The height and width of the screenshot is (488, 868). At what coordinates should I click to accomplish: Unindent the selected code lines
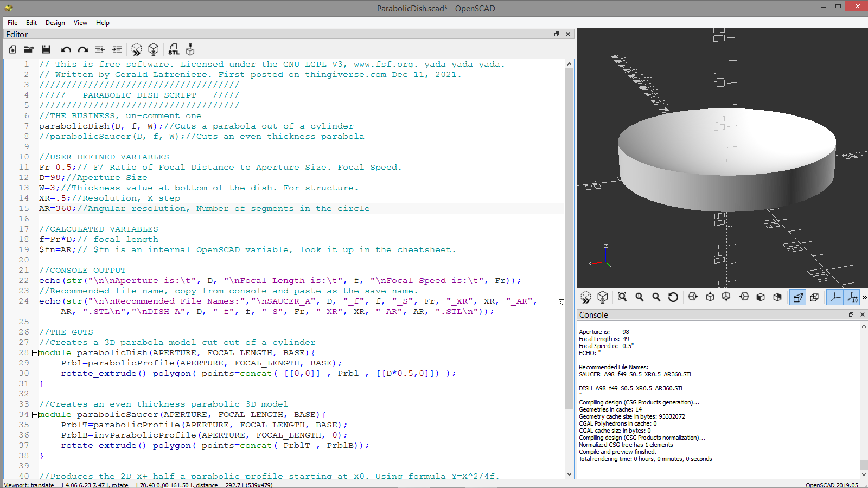[x=100, y=49]
